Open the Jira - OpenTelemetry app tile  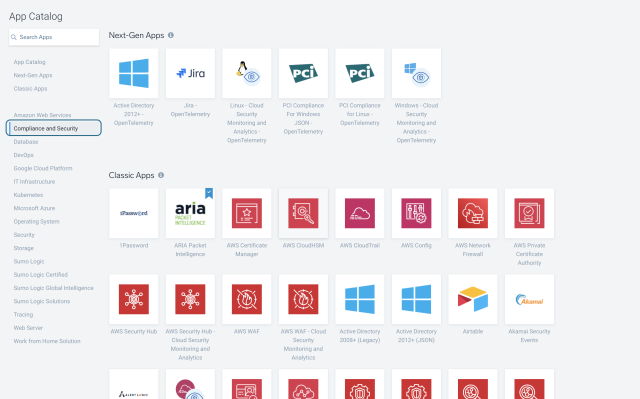pyautogui.click(x=190, y=73)
